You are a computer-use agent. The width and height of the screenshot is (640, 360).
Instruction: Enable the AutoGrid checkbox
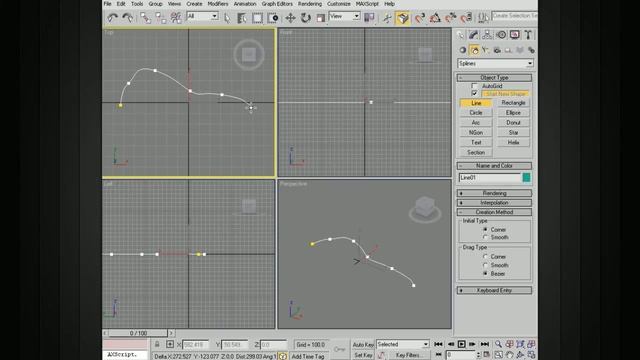(474, 86)
